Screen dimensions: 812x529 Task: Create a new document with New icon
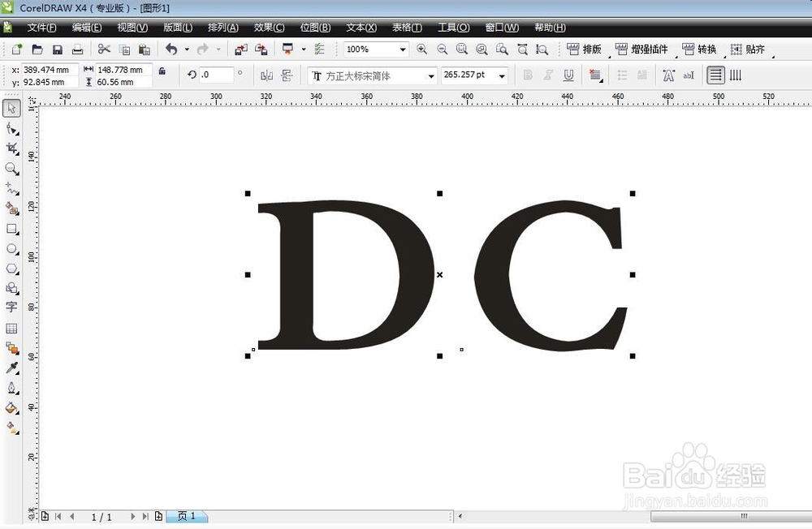point(16,49)
